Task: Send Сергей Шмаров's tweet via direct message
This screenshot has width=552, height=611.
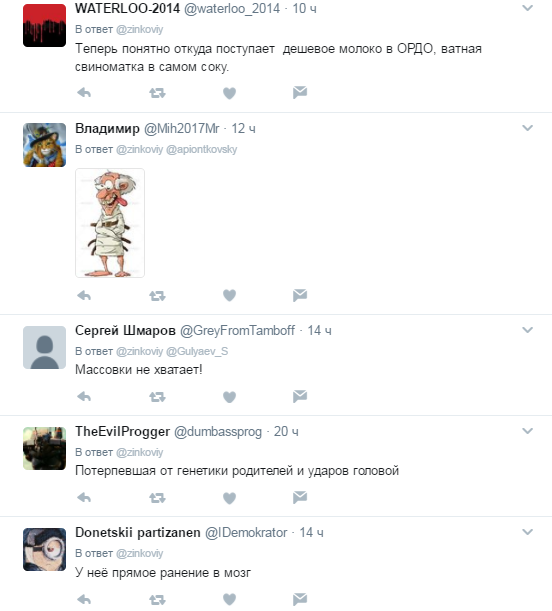Action: click(x=300, y=396)
